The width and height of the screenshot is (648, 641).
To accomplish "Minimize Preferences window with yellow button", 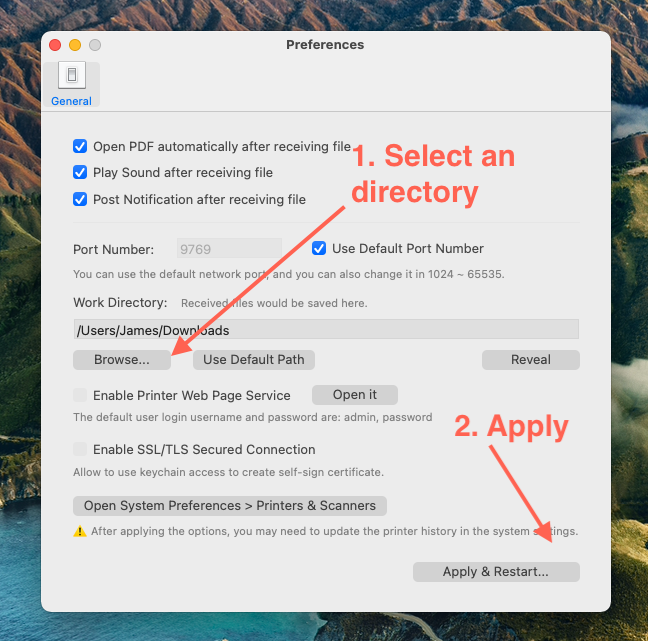I will 75,45.
